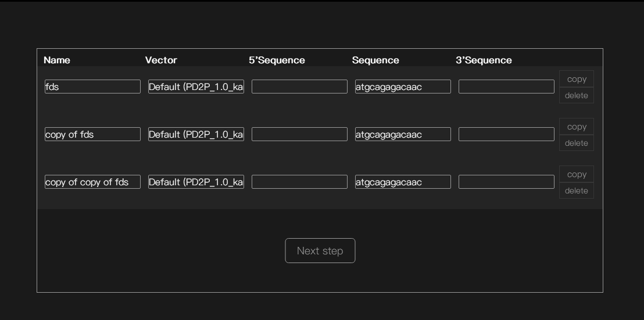644x320 pixels.
Task: Open Vector dropdown in the fds row
Action: tap(196, 87)
